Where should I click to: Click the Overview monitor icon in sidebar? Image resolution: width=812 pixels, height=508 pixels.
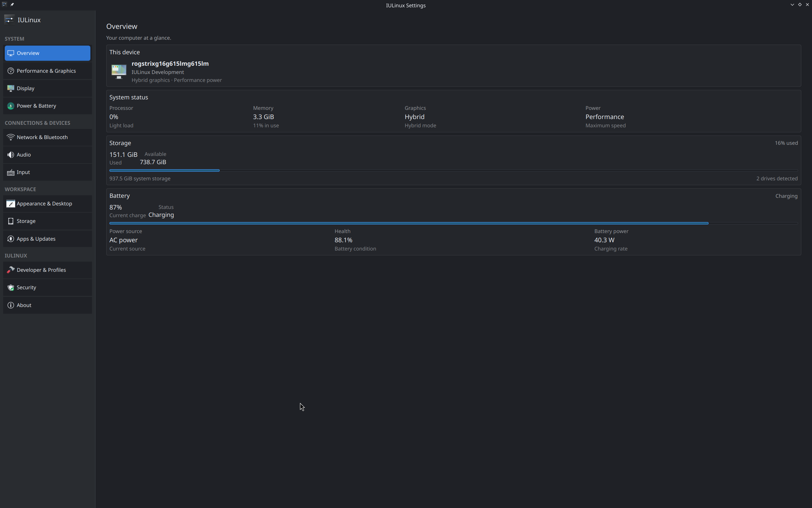tap(11, 53)
